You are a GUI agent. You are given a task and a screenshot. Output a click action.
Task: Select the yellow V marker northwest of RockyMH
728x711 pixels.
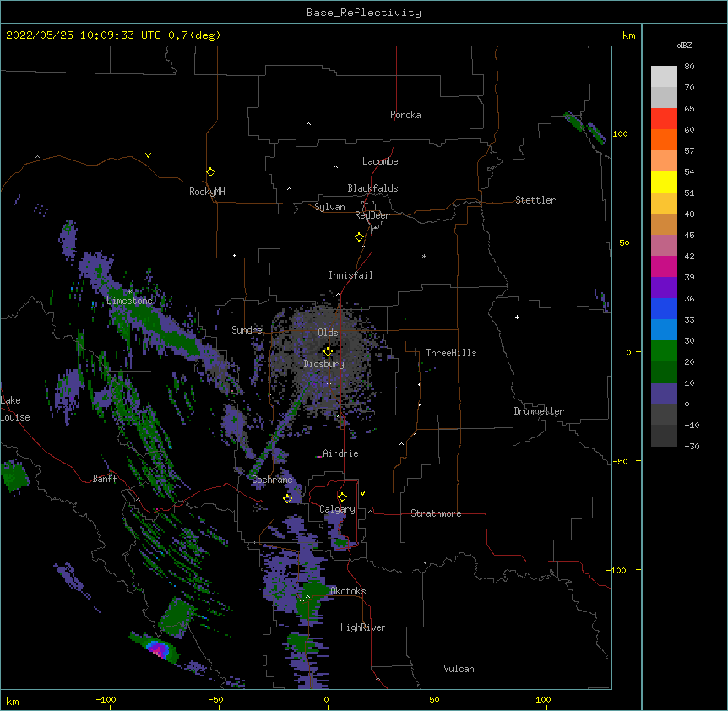[148, 155]
